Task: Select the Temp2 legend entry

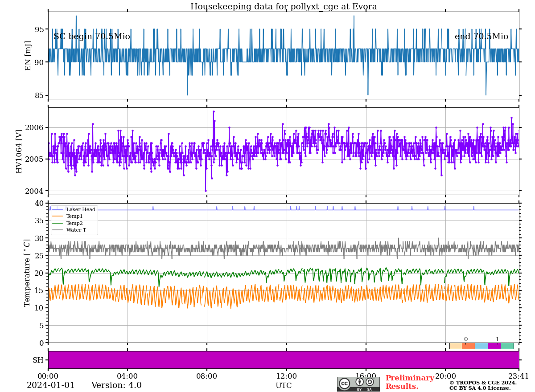Action: coord(68,223)
